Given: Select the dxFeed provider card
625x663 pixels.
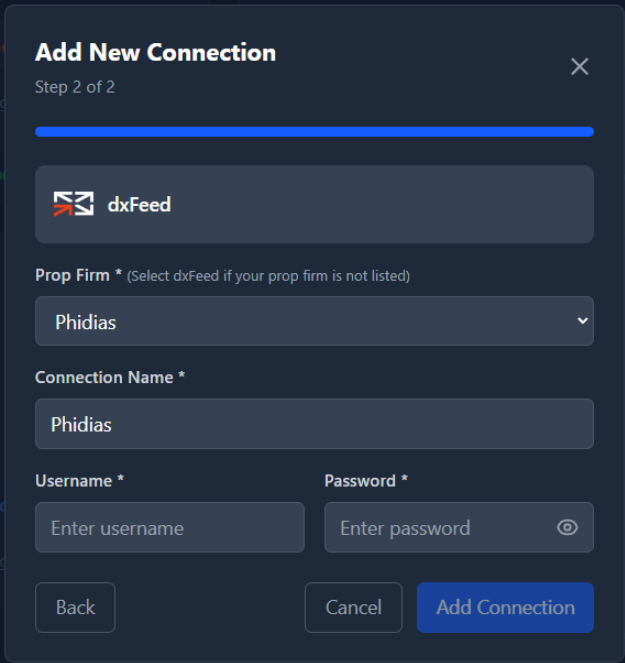Looking at the screenshot, I should (x=314, y=204).
